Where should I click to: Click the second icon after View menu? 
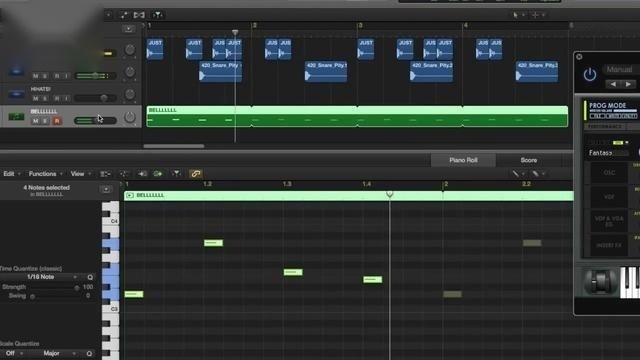(124, 174)
